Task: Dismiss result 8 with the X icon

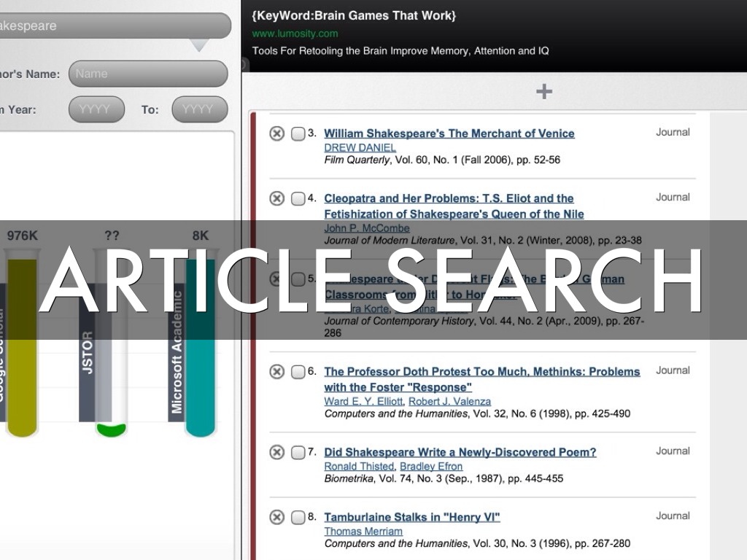Action: click(276, 517)
